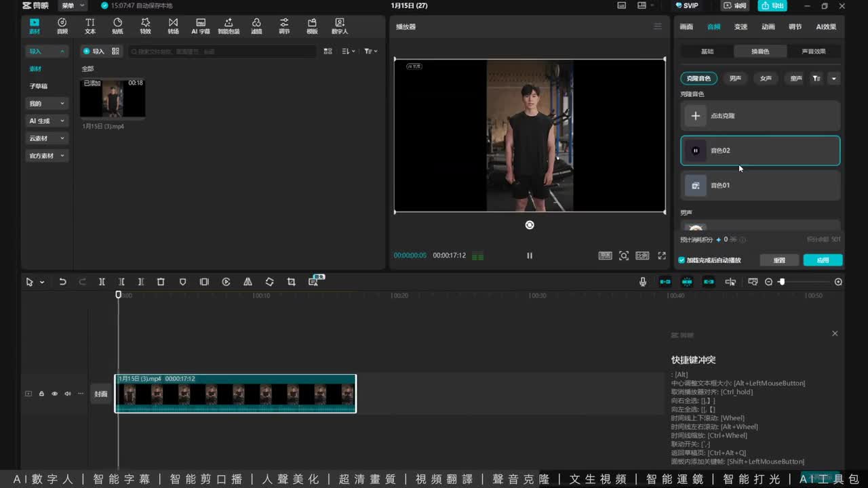Click the timeline zoom slider

pyautogui.click(x=804, y=282)
